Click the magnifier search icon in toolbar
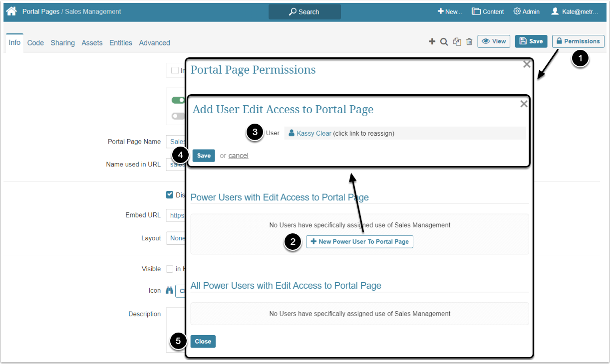This screenshot has height=364, width=610. point(444,42)
